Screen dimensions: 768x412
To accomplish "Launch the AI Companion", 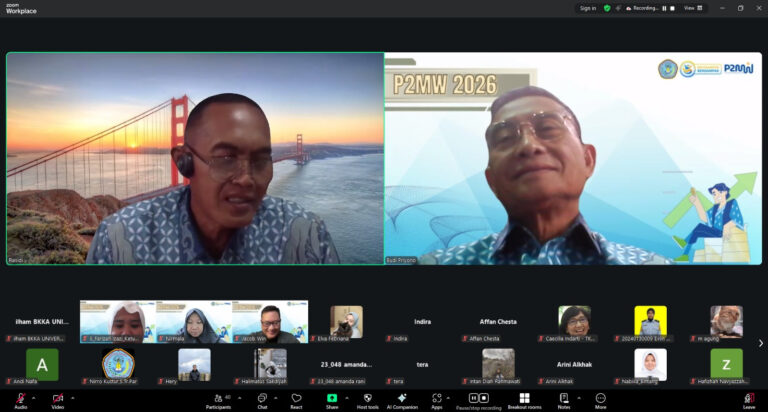I will [x=402, y=399].
